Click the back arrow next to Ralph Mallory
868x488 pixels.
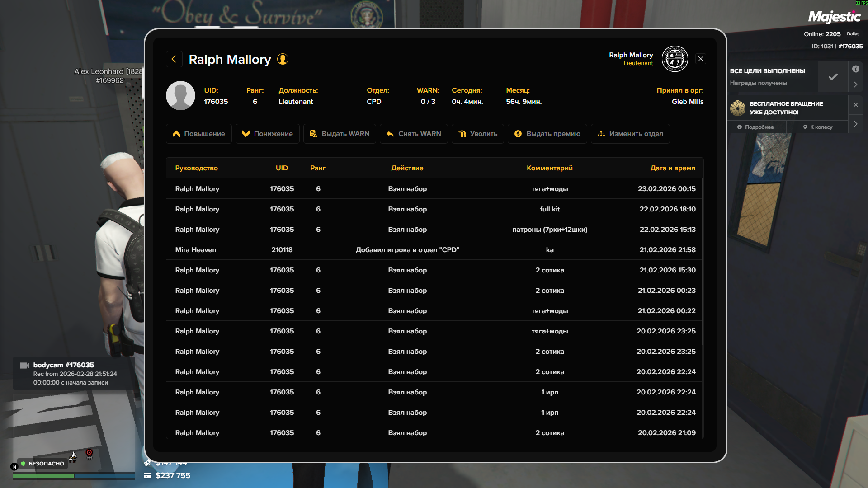click(x=174, y=59)
